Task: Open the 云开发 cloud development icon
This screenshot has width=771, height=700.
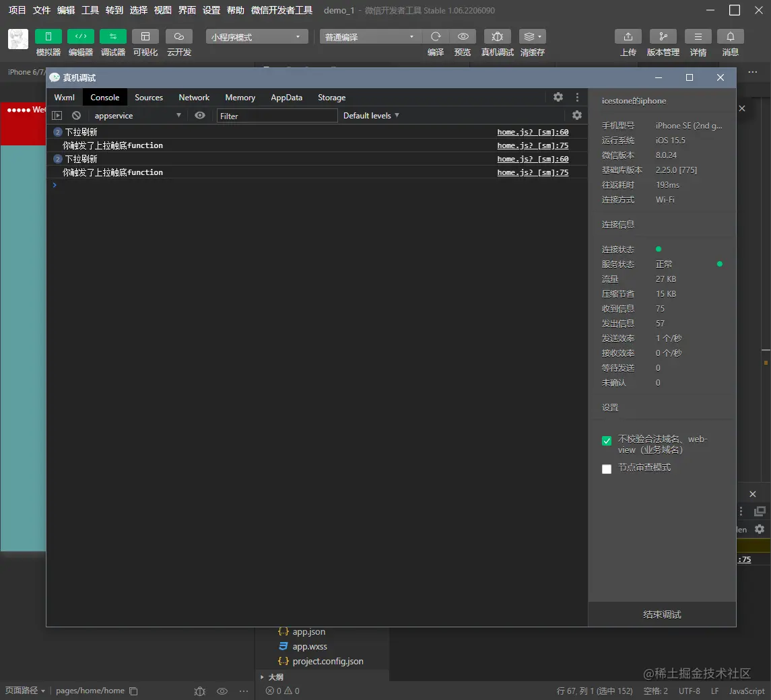Action: click(179, 36)
